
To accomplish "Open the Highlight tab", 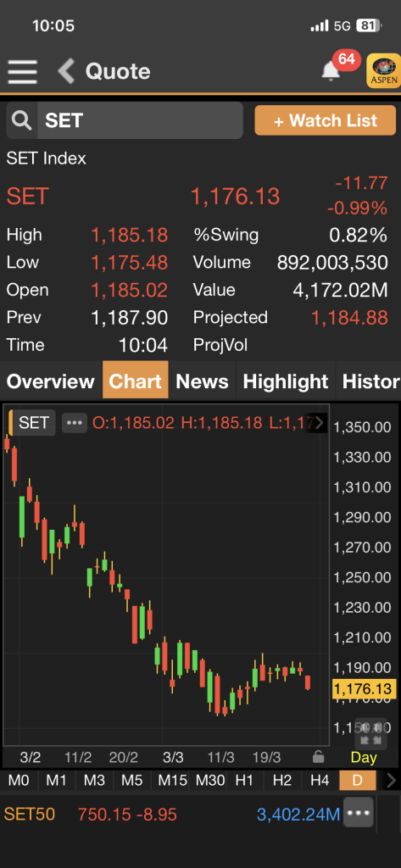I will pos(286,381).
